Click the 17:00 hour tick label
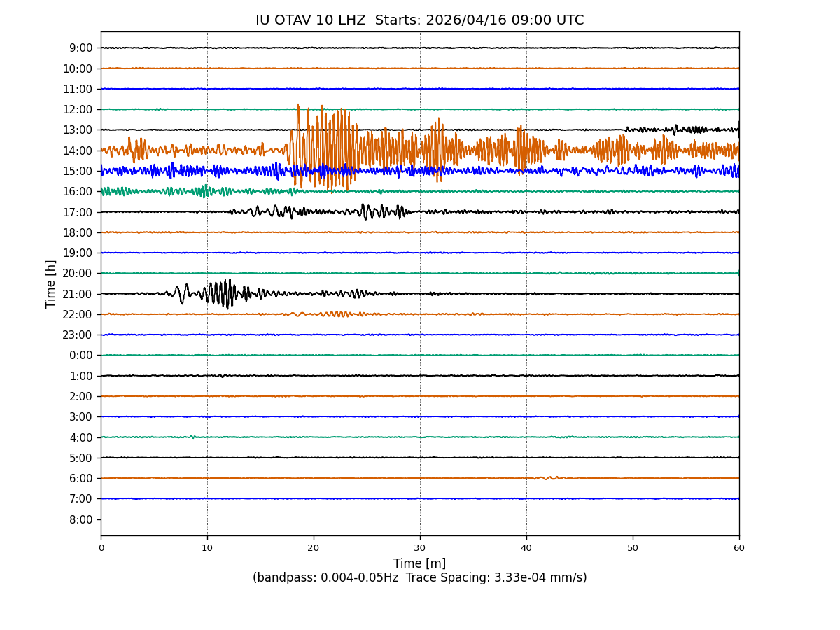The image size is (840, 630). point(78,212)
